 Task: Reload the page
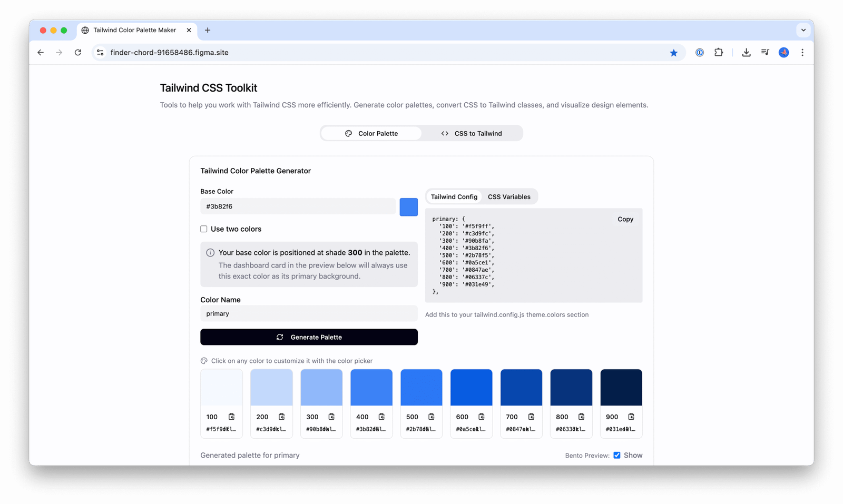[x=78, y=53]
